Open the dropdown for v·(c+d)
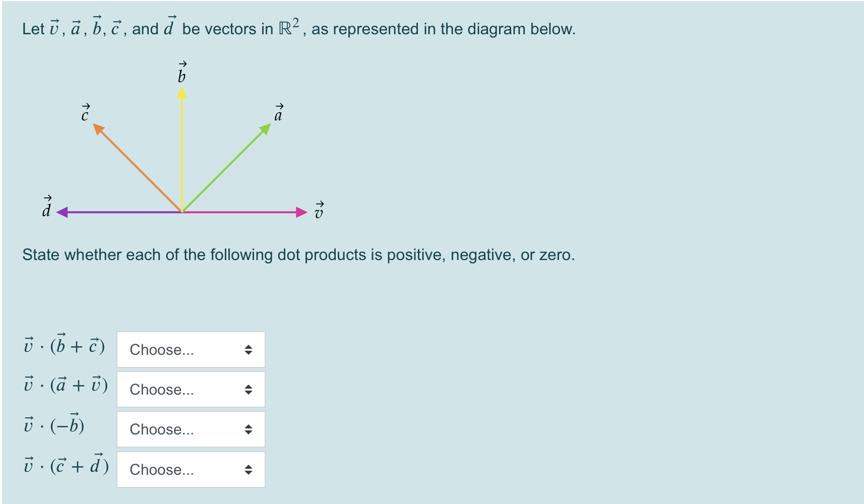Screen dimensions: 864x504 point(191,469)
